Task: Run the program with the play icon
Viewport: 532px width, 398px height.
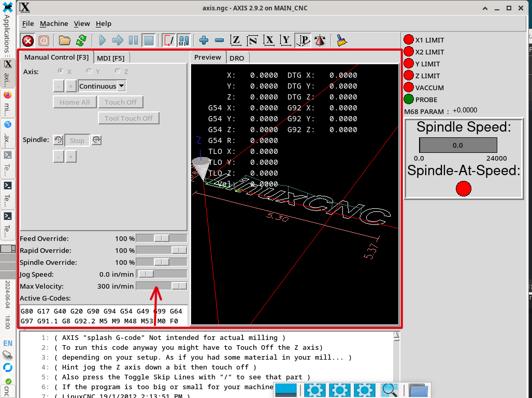Action: click(x=102, y=41)
